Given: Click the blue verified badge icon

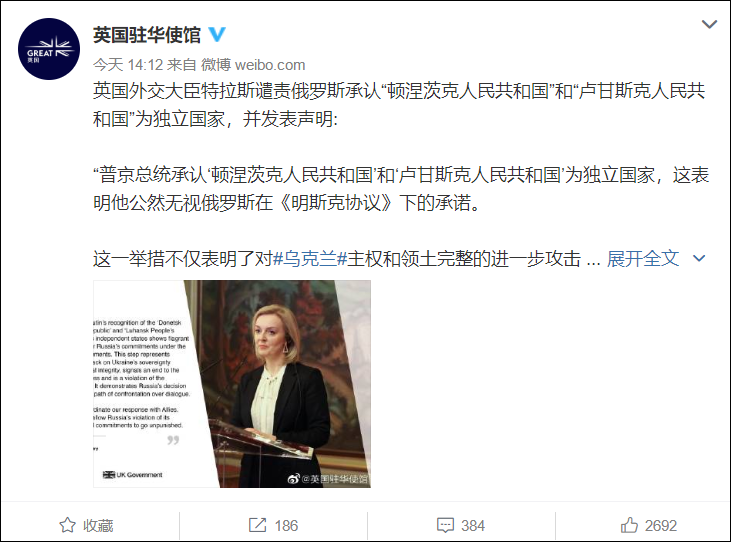Looking at the screenshot, I should [x=216, y=34].
